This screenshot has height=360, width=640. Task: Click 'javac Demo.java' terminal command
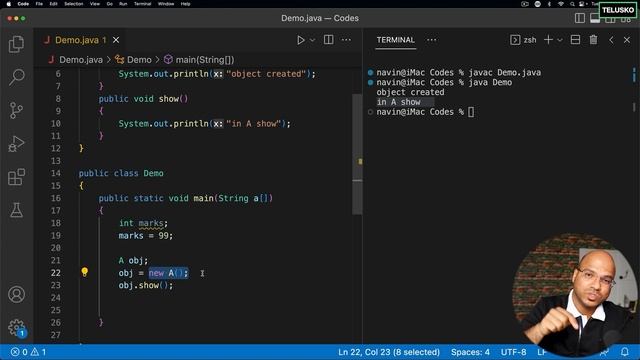pyautogui.click(x=504, y=73)
